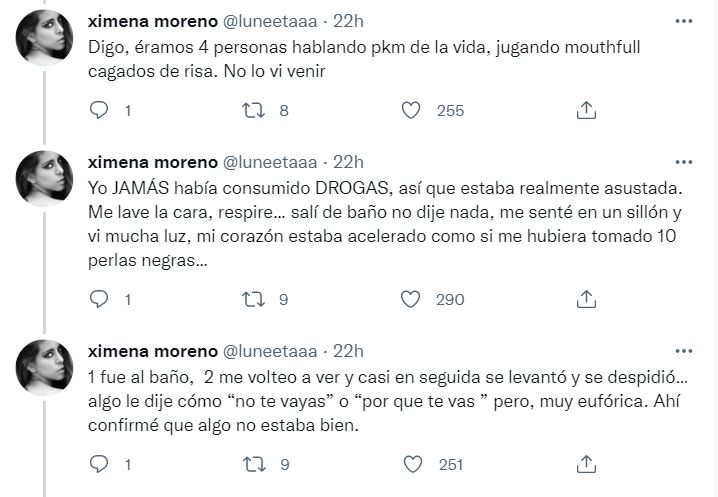Screen dimensions: 718x497
Task: Open the 22h timestamp of third tweet
Action: [x=348, y=350]
